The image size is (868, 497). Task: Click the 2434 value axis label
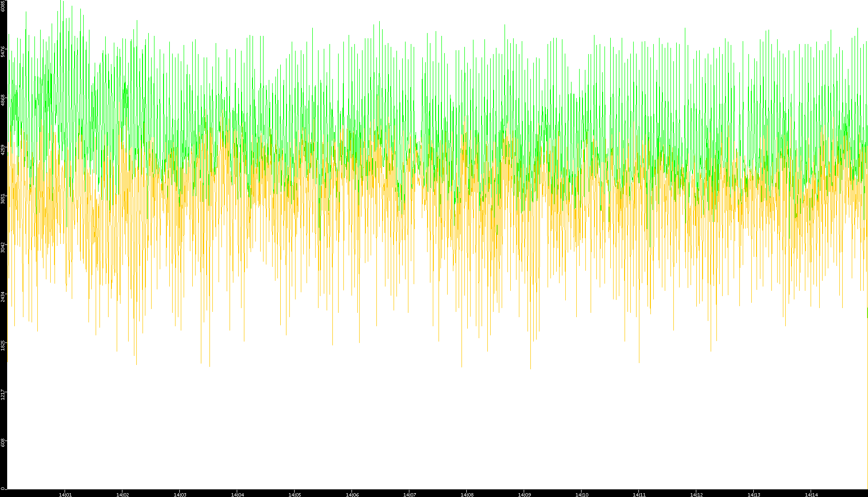pyautogui.click(x=3, y=297)
